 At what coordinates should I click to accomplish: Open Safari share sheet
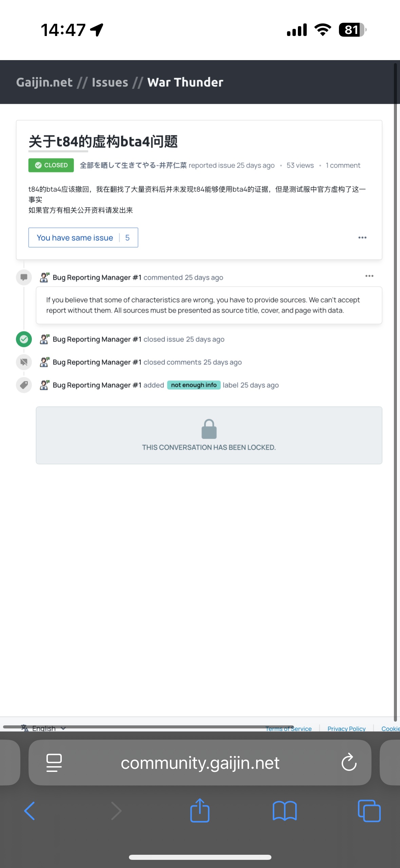200,810
